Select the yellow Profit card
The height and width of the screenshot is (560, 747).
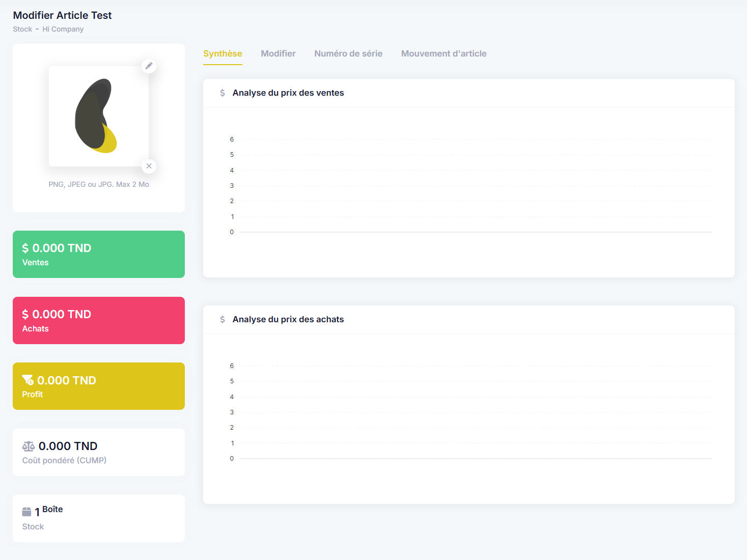click(x=99, y=386)
